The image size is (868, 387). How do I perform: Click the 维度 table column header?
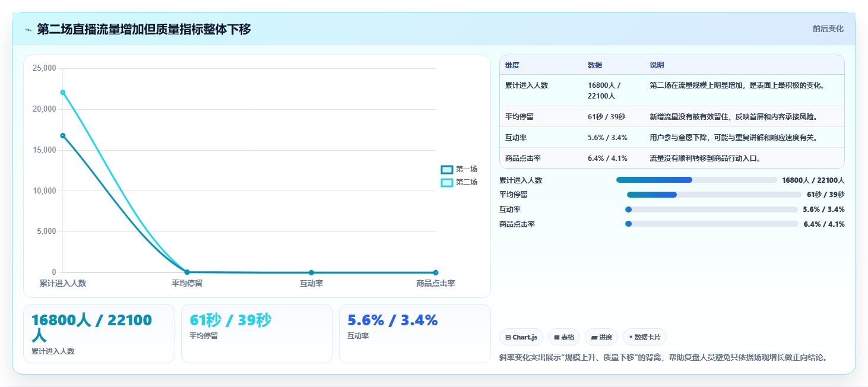point(512,65)
